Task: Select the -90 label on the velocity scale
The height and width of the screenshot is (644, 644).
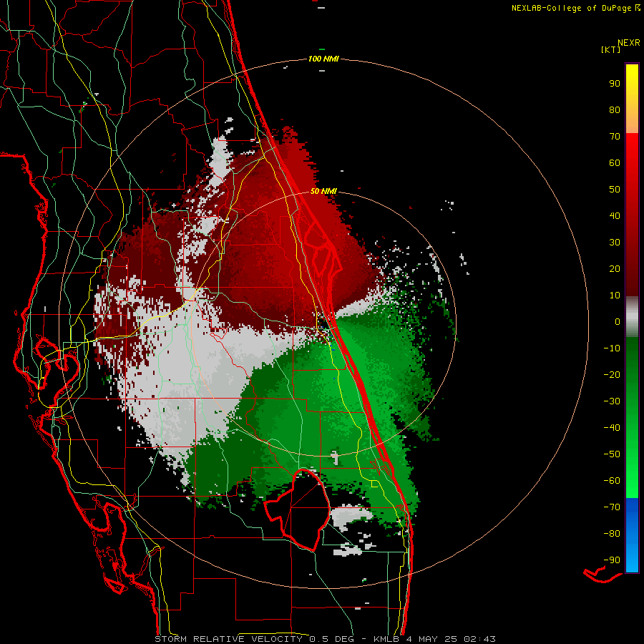Action: point(612,560)
